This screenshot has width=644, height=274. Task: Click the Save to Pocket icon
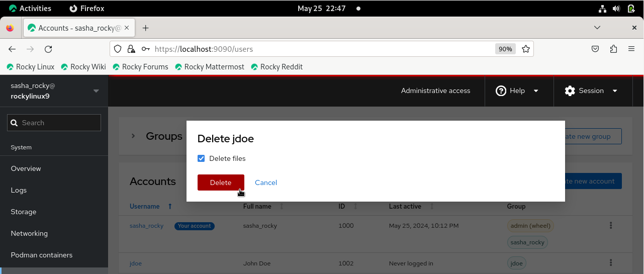tap(595, 49)
